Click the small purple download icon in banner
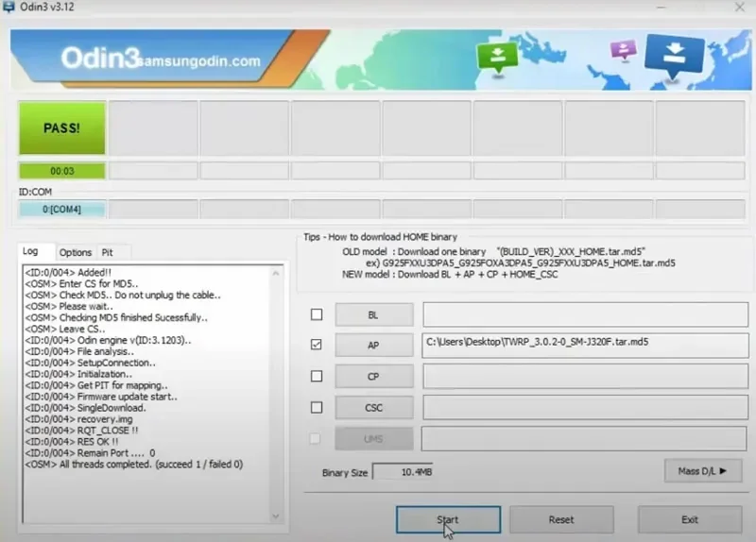This screenshot has height=542, width=756. [624, 50]
